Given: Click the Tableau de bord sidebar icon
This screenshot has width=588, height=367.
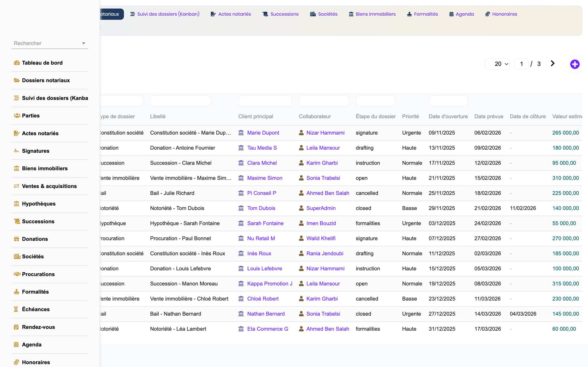Looking at the screenshot, I should 17,63.
